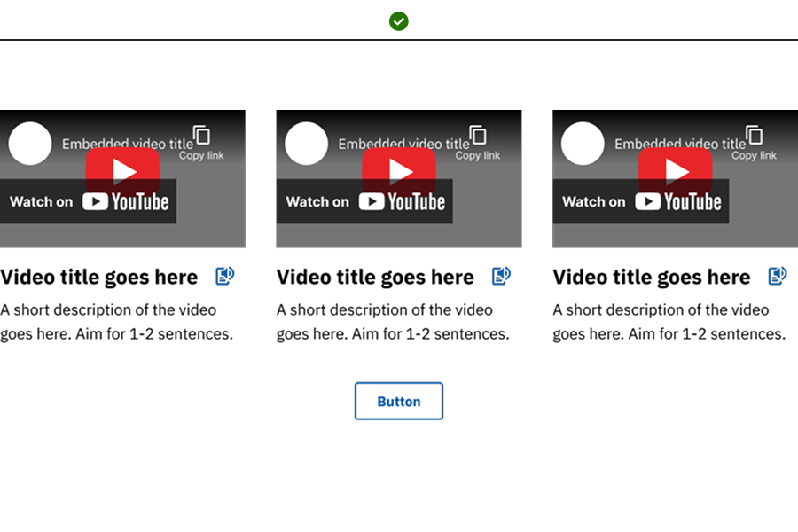Open channel avatar circle on third video
The height and width of the screenshot is (532, 798).
click(583, 143)
